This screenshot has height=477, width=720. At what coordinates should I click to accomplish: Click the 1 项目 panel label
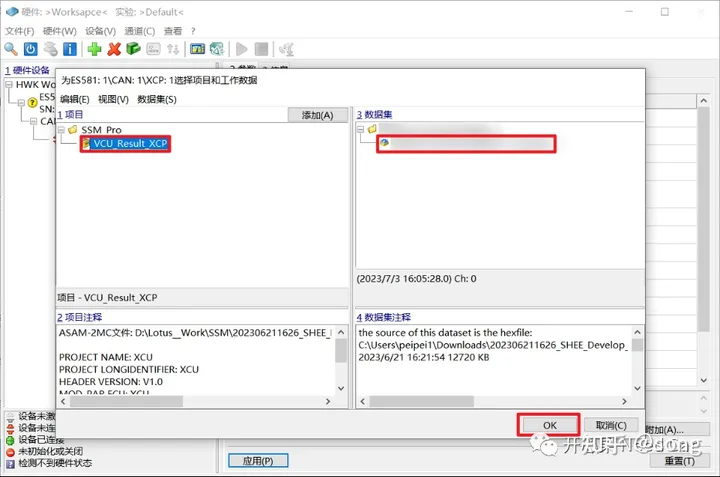point(70,115)
